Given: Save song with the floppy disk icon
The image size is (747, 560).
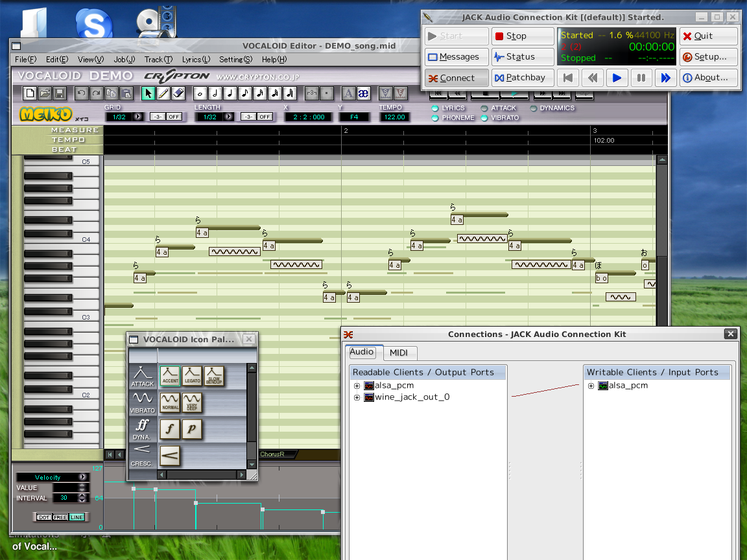Looking at the screenshot, I should click(60, 93).
